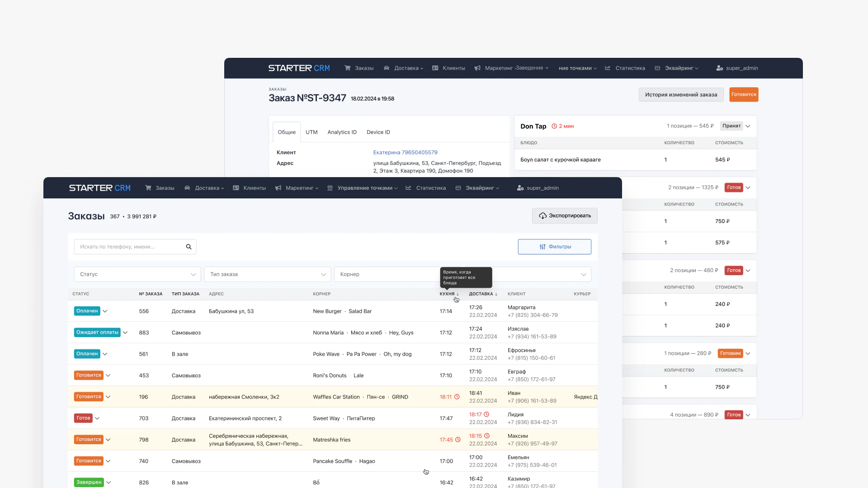Open the Фильтры panel button
This screenshot has height=488, width=868.
tap(554, 247)
